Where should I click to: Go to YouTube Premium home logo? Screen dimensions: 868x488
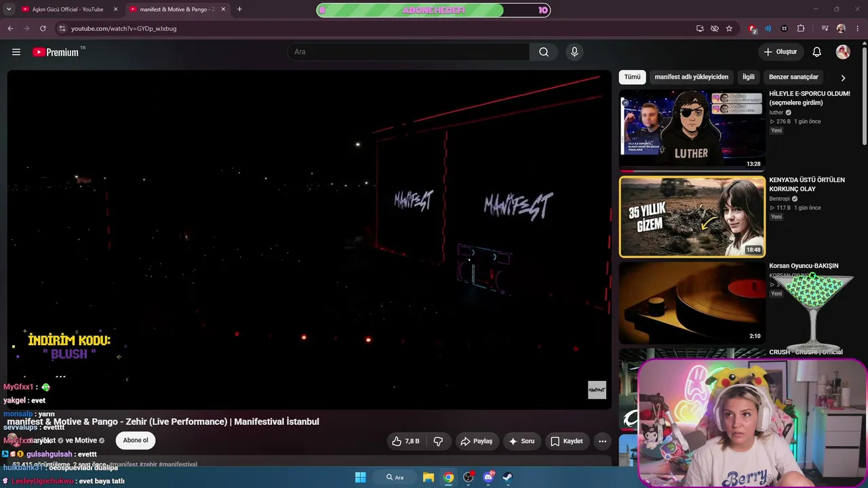pyautogui.click(x=56, y=52)
